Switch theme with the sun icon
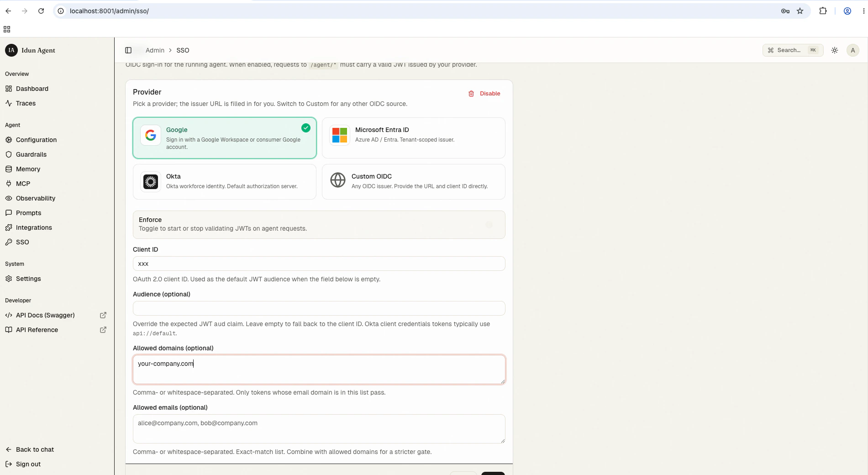 click(835, 50)
